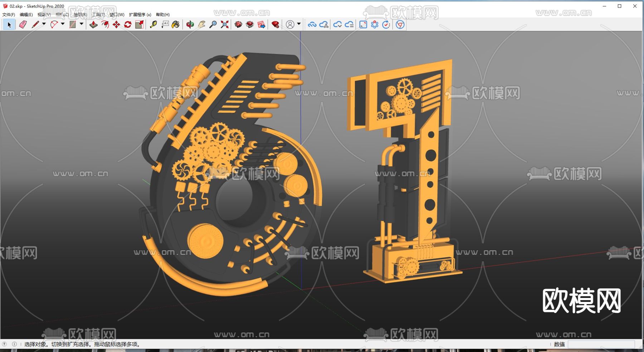Maximize the SketchUp window
This screenshot has height=352, width=644.
(x=620, y=6)
